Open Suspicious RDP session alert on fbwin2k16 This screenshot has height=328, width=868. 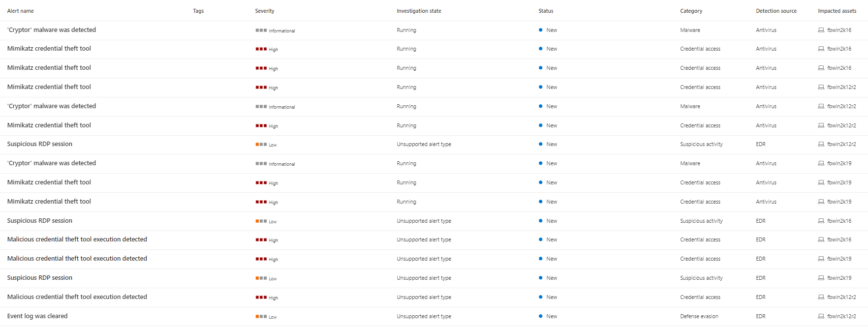pyautogui.click(x=40, y=221)
